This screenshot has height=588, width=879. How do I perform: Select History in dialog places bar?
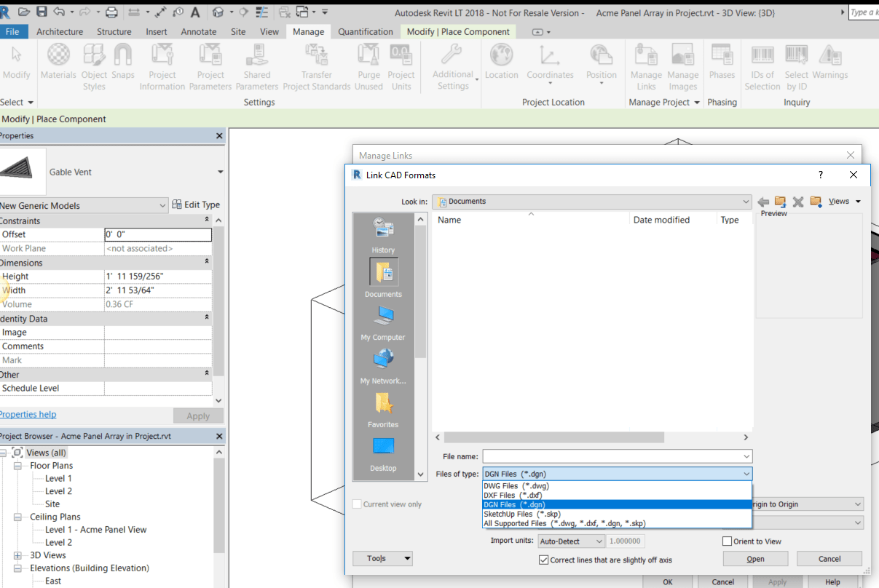(x=383, y=236)
